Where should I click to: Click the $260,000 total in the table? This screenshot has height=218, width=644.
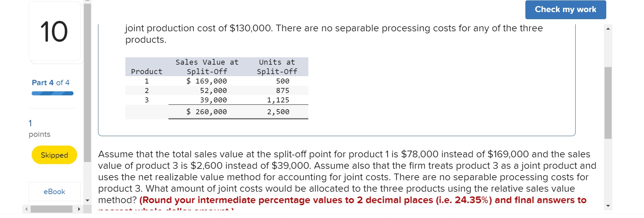[x=207, y=112]
